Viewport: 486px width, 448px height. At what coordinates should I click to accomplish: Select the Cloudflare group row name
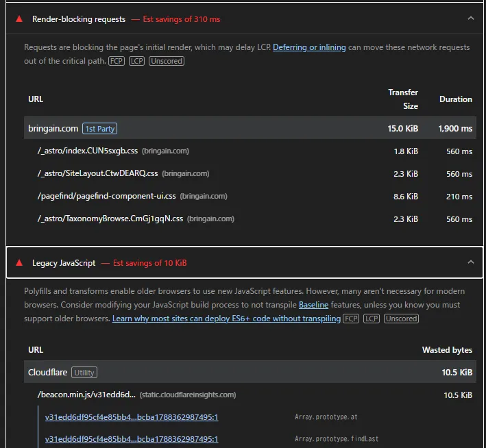47,372
